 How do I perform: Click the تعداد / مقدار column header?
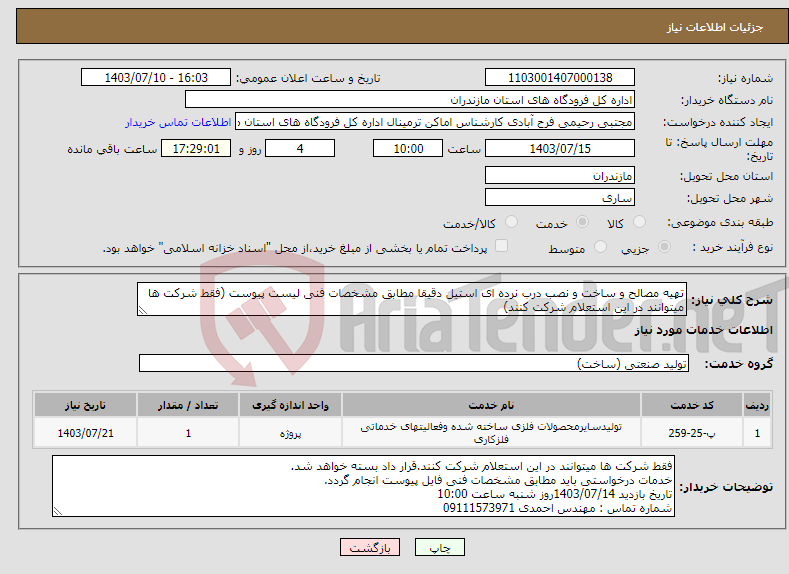(x=188, y=405)
